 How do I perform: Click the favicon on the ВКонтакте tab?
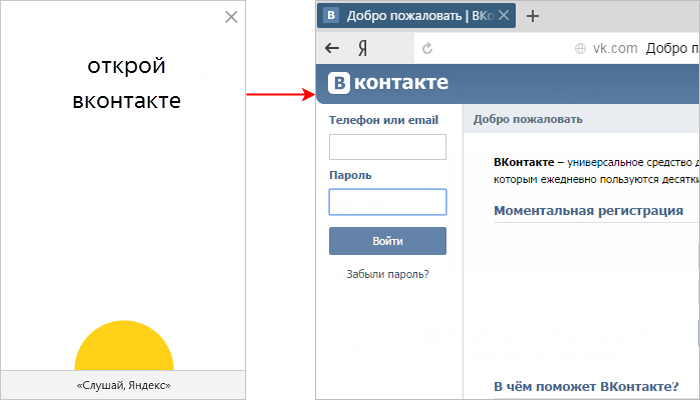click(x=331, y=15)
